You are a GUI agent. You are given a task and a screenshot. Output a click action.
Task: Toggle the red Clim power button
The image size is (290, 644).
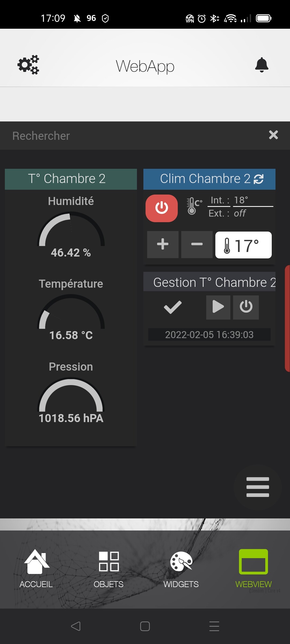tap(162, 208)
